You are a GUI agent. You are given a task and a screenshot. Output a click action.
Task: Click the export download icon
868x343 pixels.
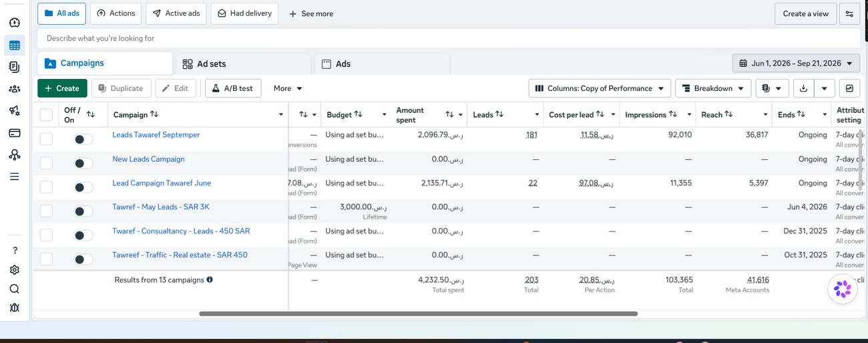[803, 88]
